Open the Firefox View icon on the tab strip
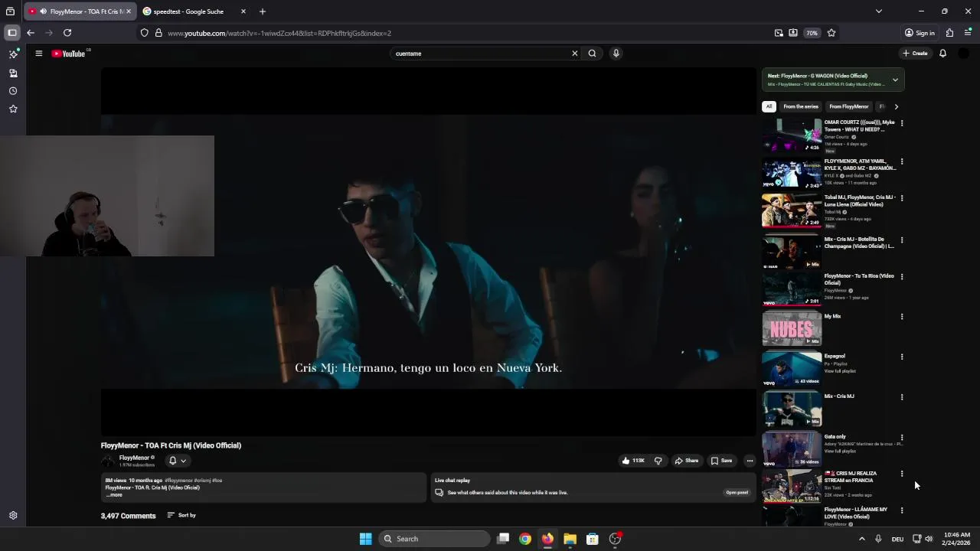 [10, 11]
